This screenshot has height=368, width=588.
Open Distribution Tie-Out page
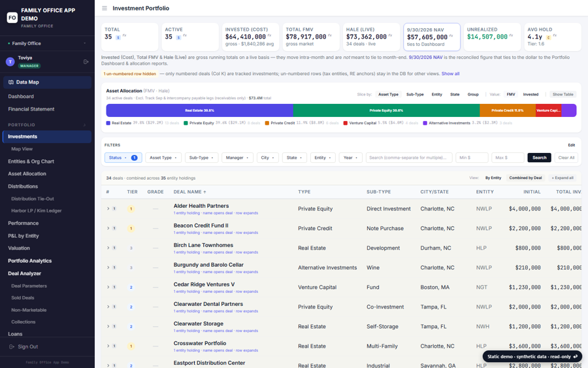coord(33,199)
